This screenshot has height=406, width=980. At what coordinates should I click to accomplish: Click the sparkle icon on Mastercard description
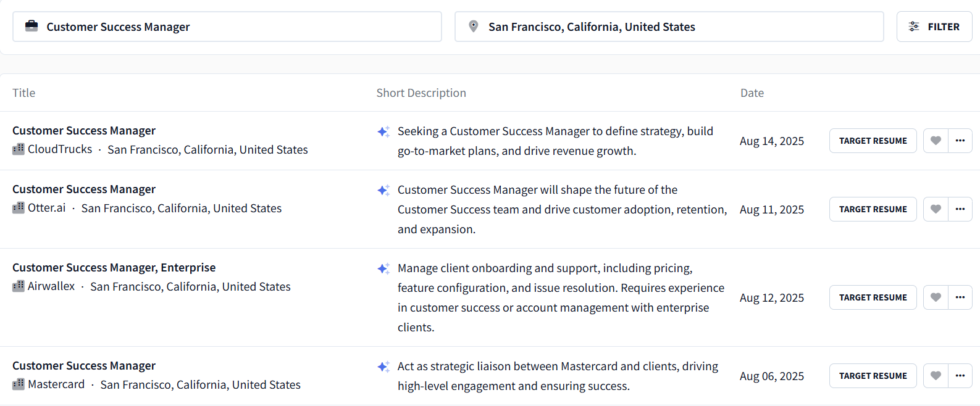coord(383,367)
